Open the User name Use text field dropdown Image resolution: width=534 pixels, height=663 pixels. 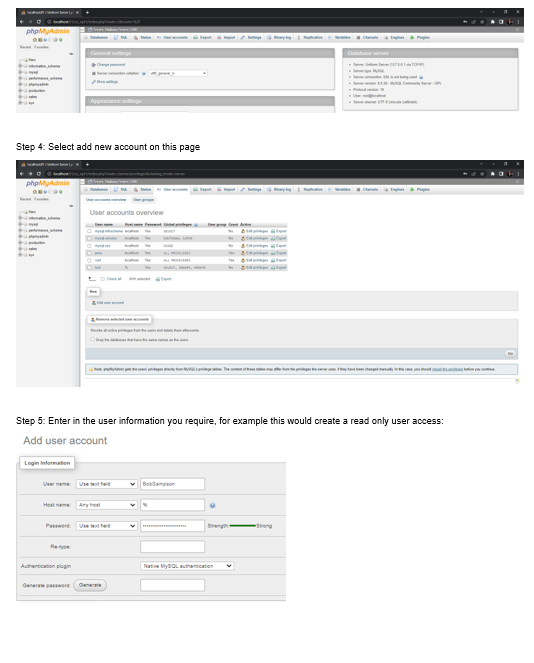107,484
